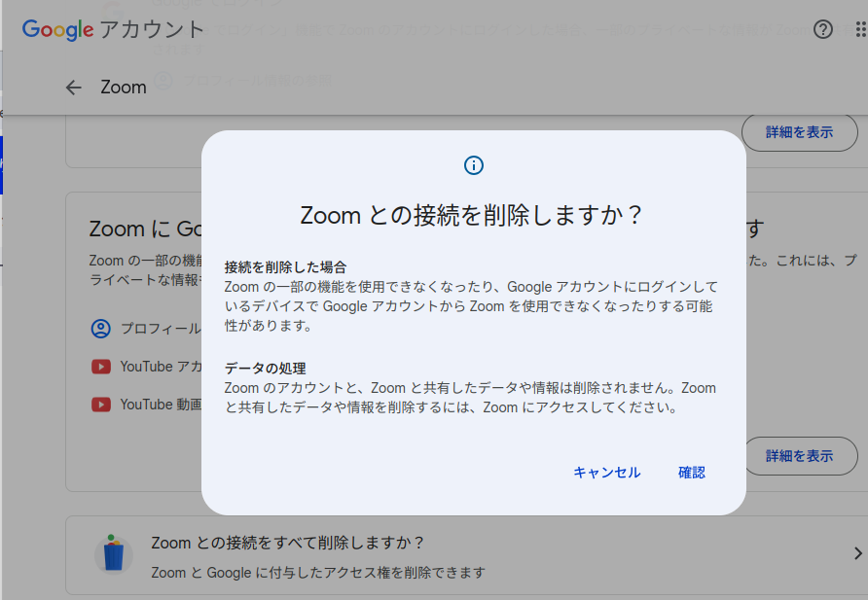Go back using the arrow beside Zoom

(x=74, y=88)
